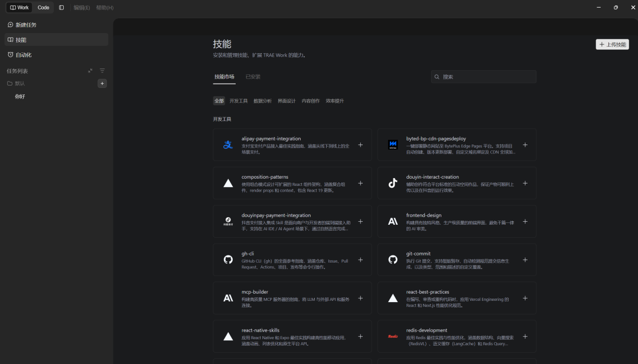Click the GitHub logo on gh-cli
This screenshot has height=364, width=638.
tap(228, 260)
